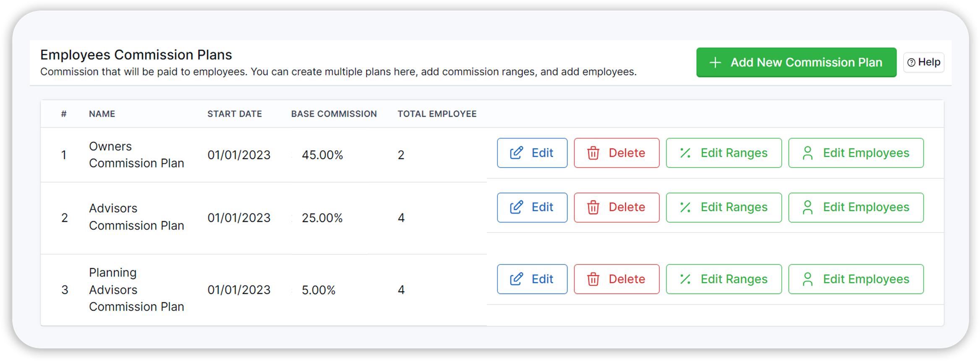Click the # column header
Screen dimensions: 980x361
click(64, 114)
